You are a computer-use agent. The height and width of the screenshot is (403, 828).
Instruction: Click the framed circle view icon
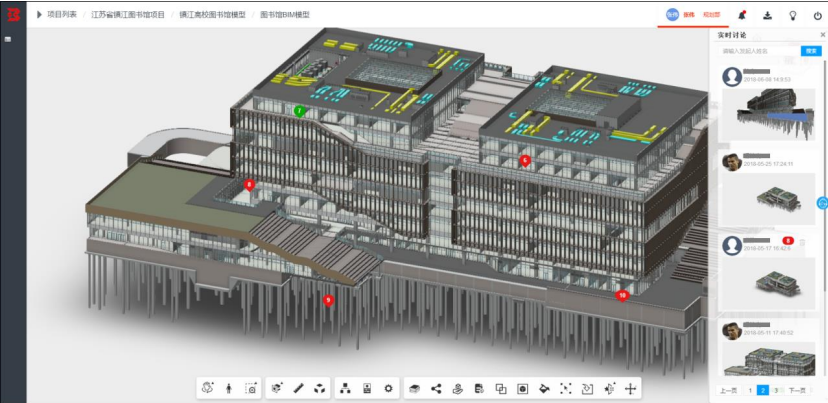tap(523, 389)
